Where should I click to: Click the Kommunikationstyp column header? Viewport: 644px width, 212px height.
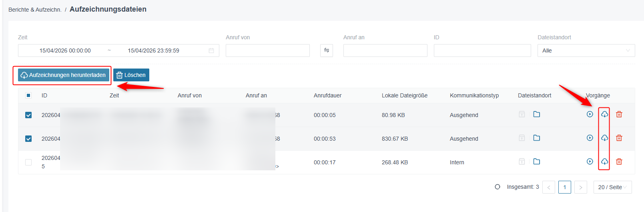coord(474,95)
